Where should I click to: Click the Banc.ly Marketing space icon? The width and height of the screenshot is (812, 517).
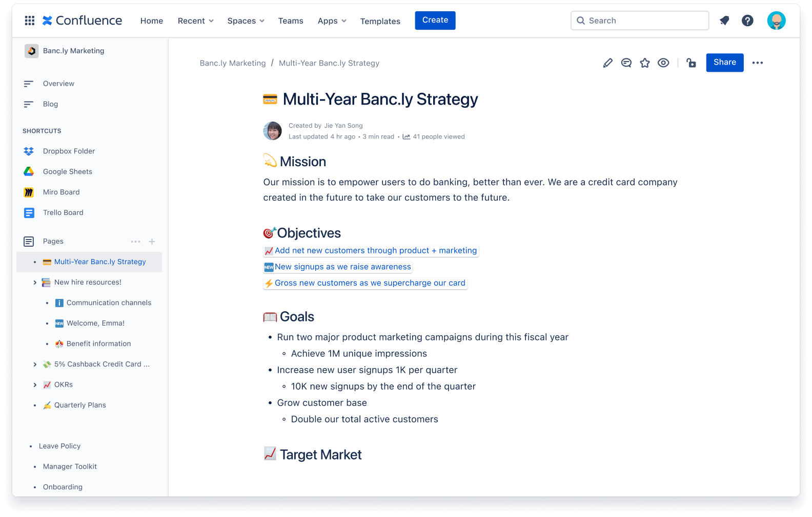coord(32,51)
